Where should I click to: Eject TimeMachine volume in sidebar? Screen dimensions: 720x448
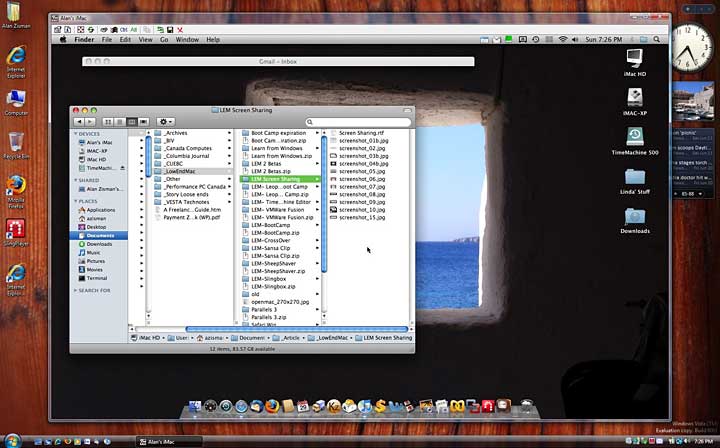tap(123, 168)
